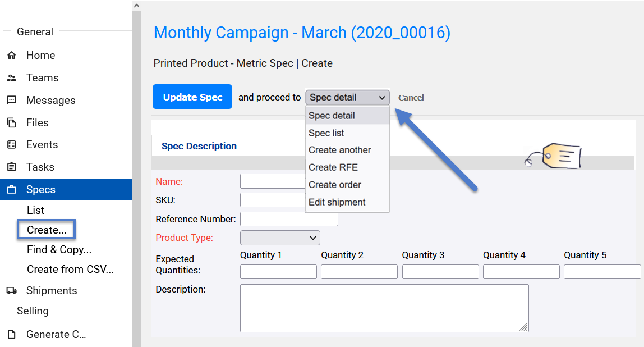
Task: Collapse the proceed-to Spec detail dropdown
Action: pos(347,98)
